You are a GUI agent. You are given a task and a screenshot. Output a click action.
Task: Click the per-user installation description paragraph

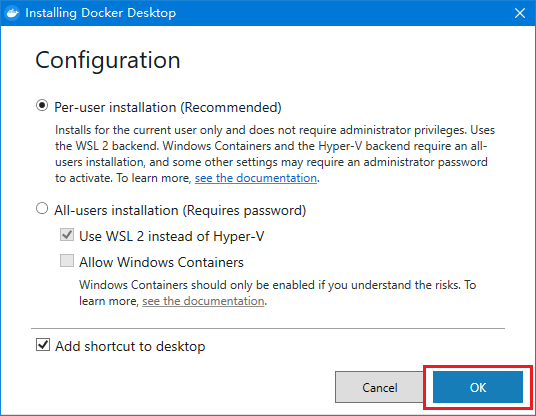click(x=275, y=154)
